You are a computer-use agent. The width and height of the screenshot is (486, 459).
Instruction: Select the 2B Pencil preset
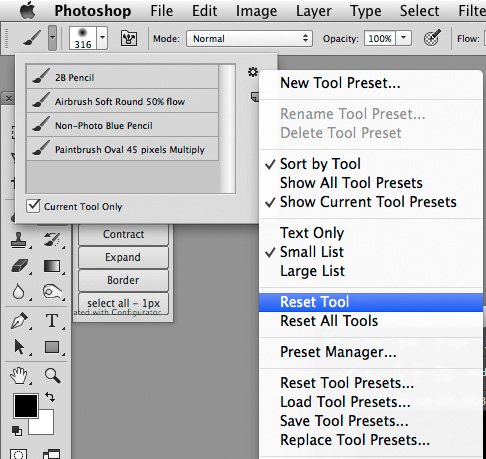(122, 77)
